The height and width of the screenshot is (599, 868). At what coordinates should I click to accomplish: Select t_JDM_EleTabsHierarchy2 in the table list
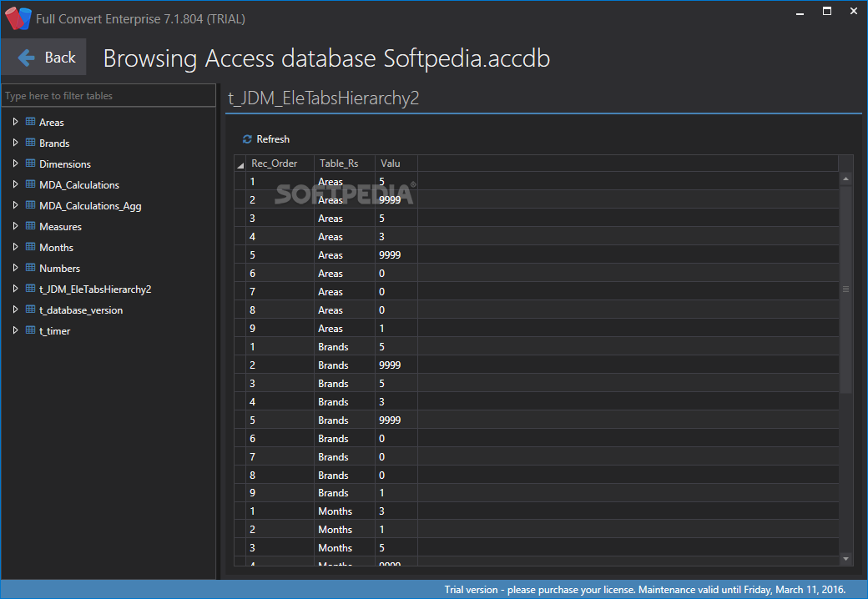coord(95,289)
